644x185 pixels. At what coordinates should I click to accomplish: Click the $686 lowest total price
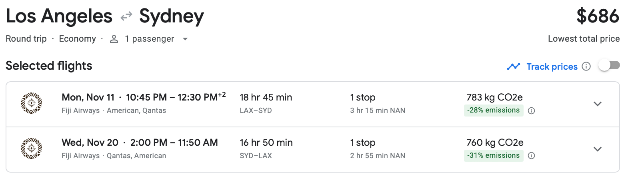click(x=598, y=16)
